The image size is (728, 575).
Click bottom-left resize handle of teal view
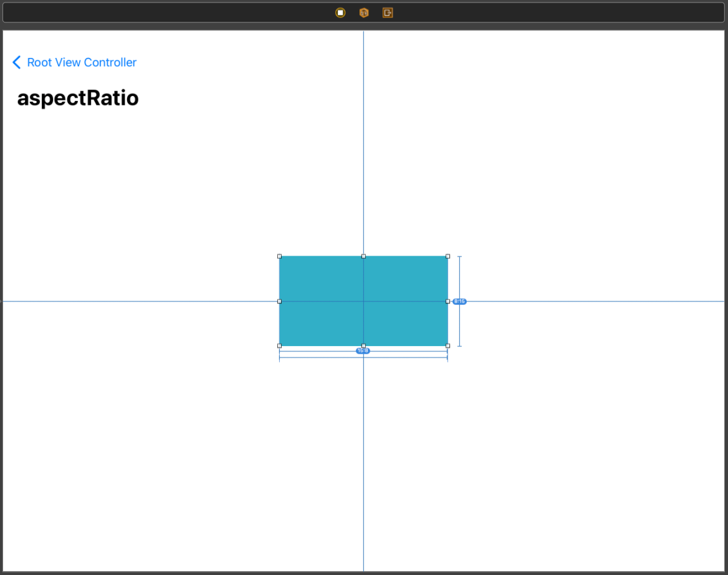click(x=279, y=346)
